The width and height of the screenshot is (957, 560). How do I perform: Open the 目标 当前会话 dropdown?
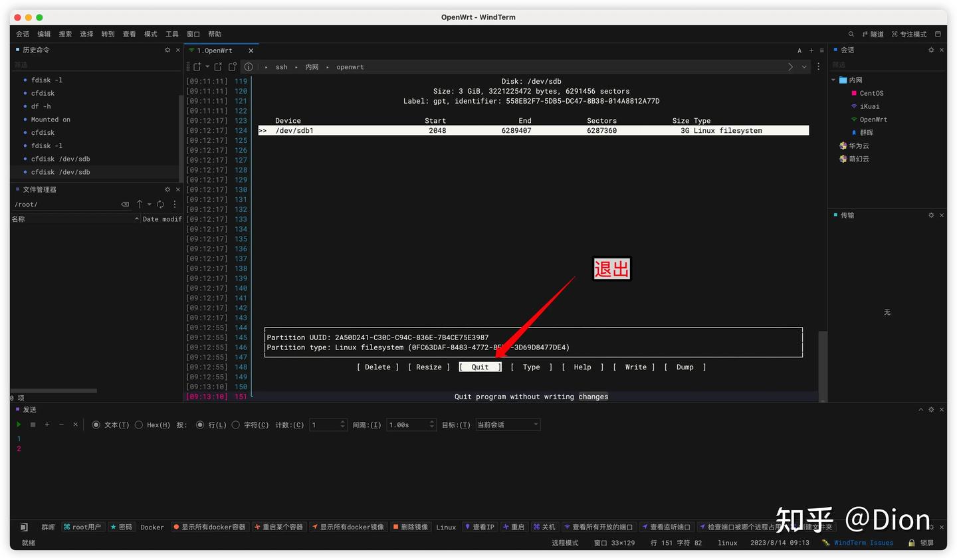point(508,424)
